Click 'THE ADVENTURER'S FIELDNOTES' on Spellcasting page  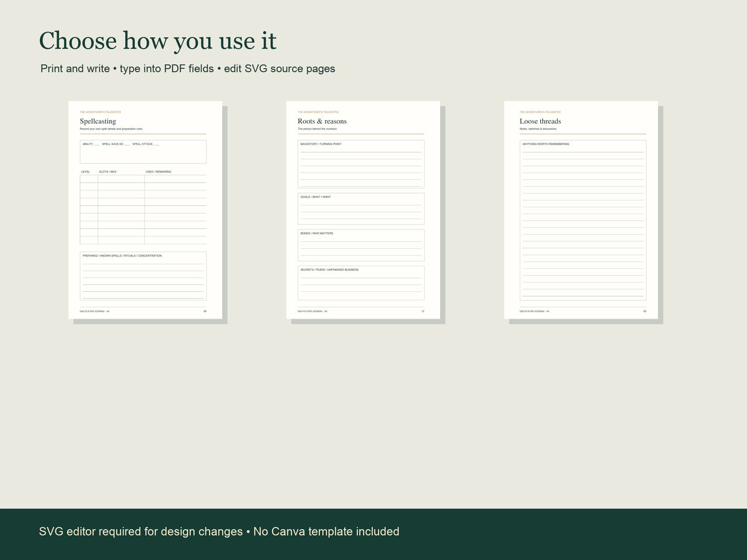coord(100,112)
